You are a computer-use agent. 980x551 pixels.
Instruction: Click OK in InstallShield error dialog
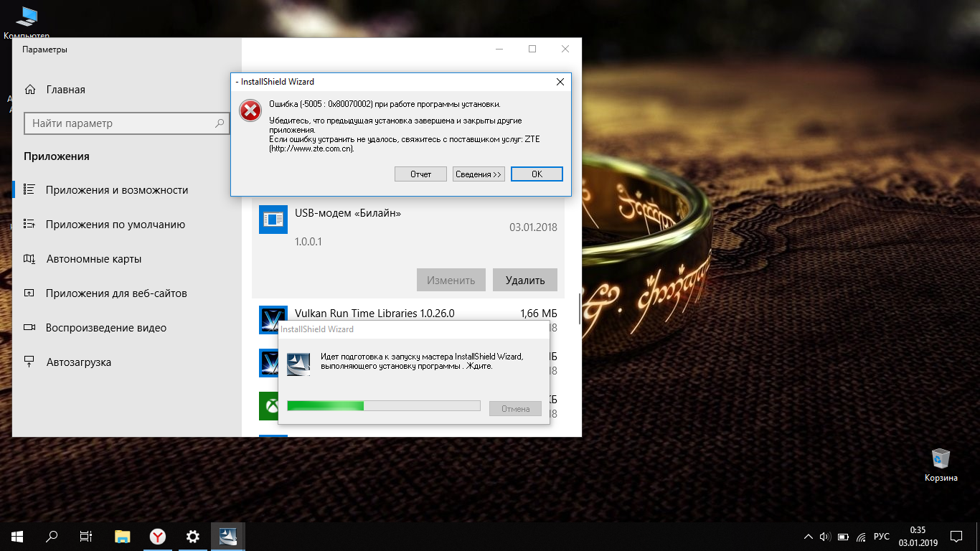tap(537, 174)
